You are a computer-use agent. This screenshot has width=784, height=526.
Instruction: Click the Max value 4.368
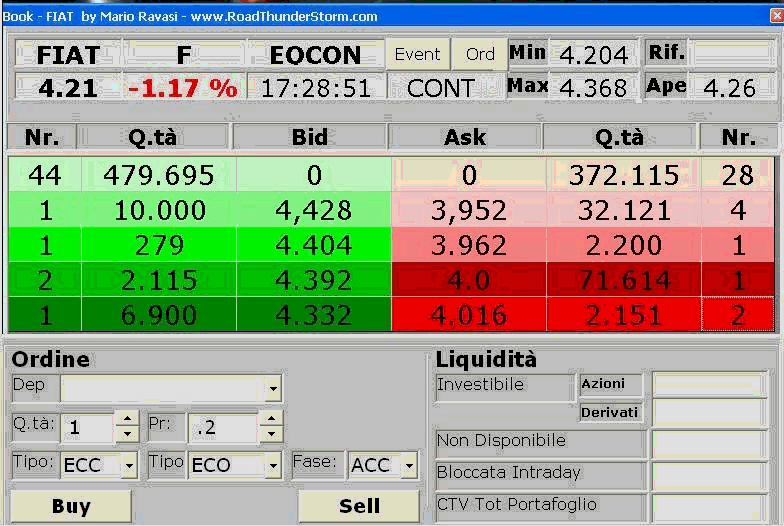pyautogui.click(x=594, y=88)
